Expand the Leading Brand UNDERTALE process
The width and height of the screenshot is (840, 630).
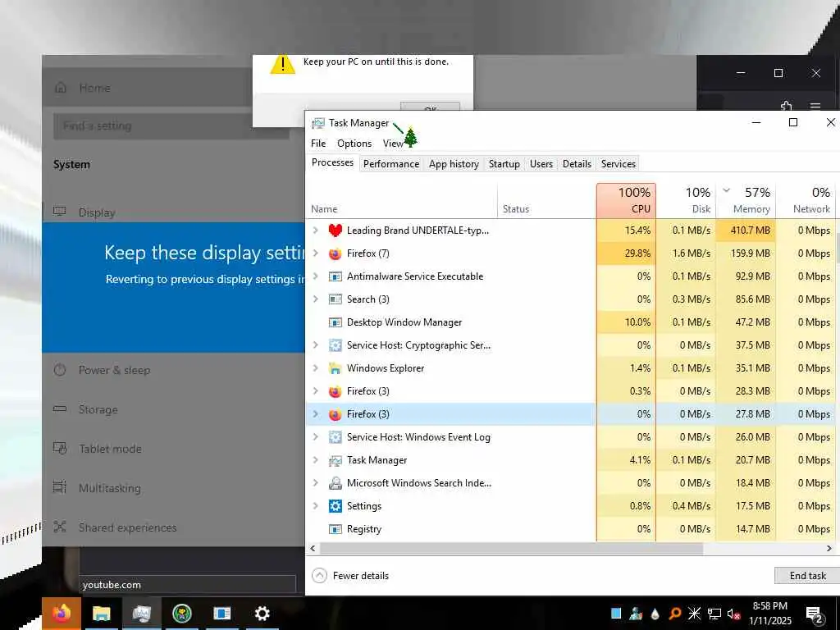(316, 231)
